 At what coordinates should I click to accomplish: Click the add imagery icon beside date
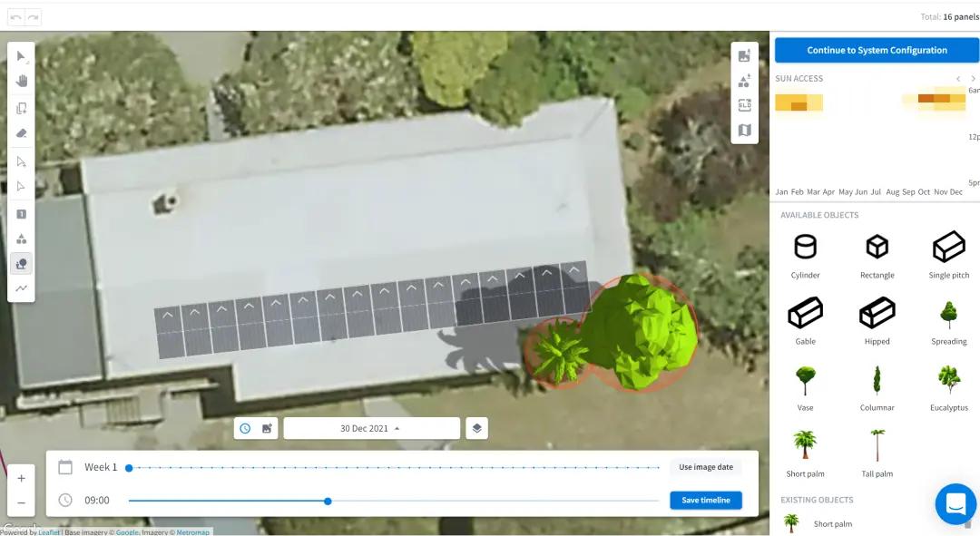[x=267, y=429]
